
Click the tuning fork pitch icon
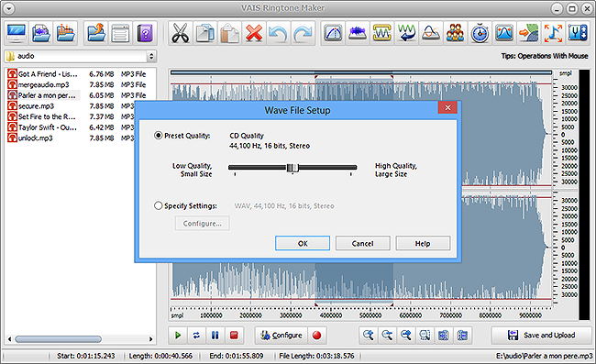578,33
